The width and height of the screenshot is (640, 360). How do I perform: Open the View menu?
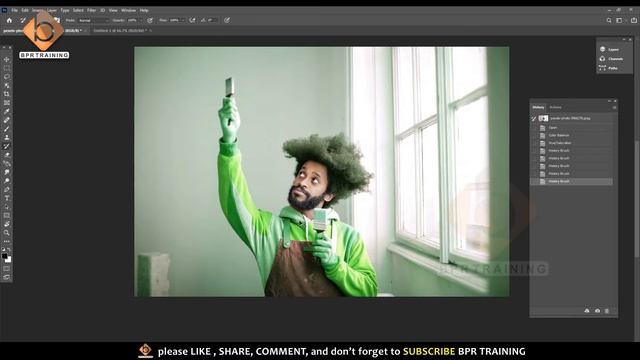113,10
